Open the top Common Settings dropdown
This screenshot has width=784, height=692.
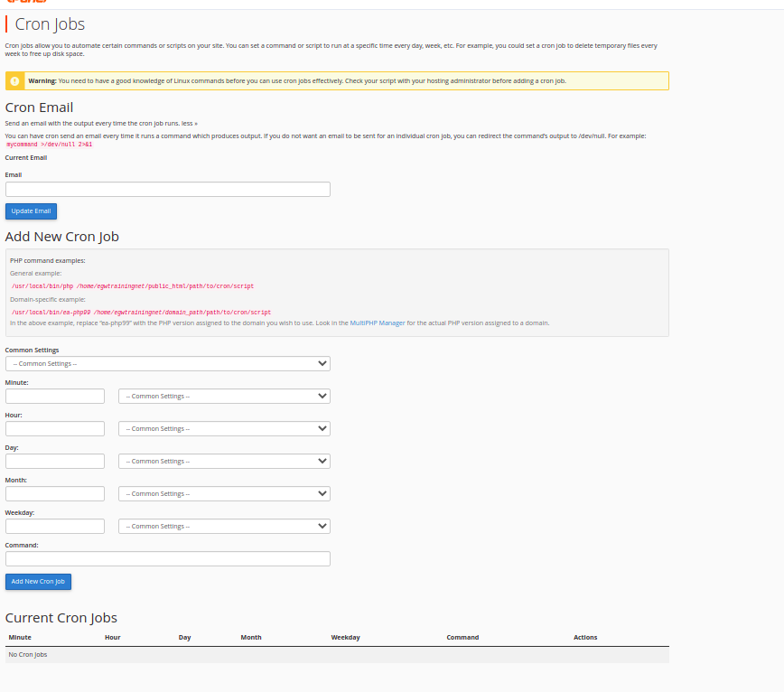click(168, 363)
